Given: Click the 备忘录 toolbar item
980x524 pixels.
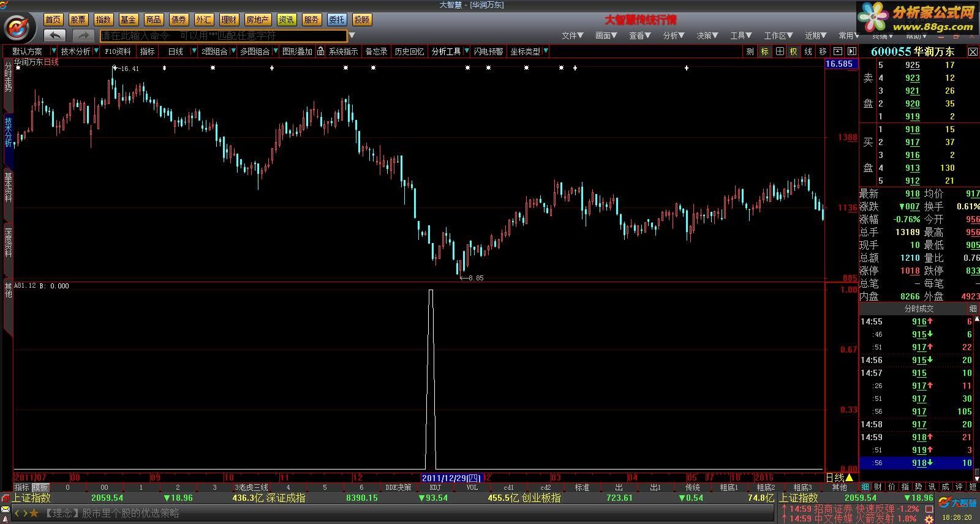Looking at the screenshot, I should (x=377, y=51).
